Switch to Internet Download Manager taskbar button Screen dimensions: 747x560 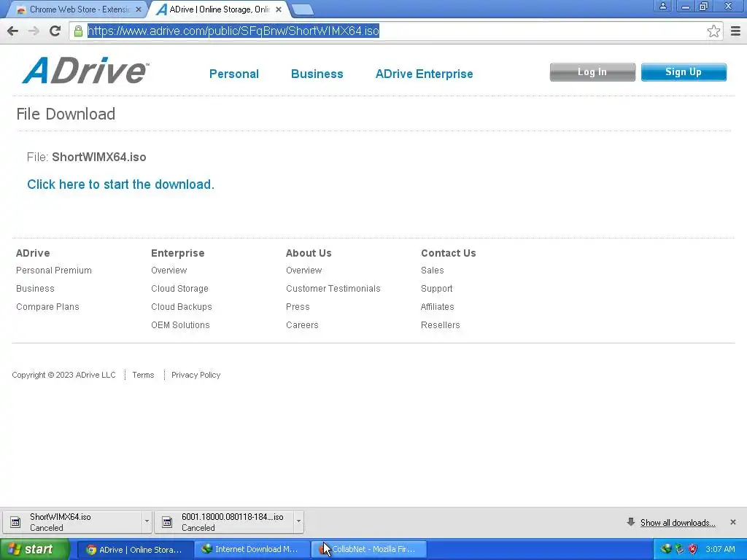point(252,550)
